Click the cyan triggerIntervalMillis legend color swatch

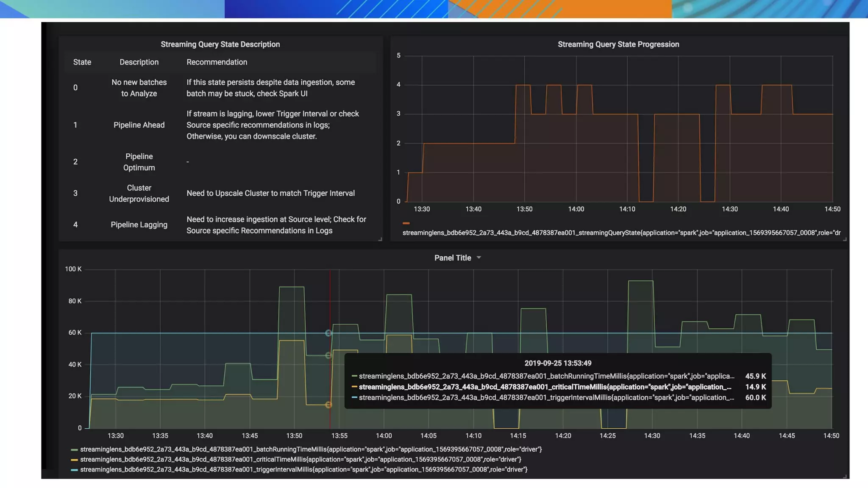74,470
